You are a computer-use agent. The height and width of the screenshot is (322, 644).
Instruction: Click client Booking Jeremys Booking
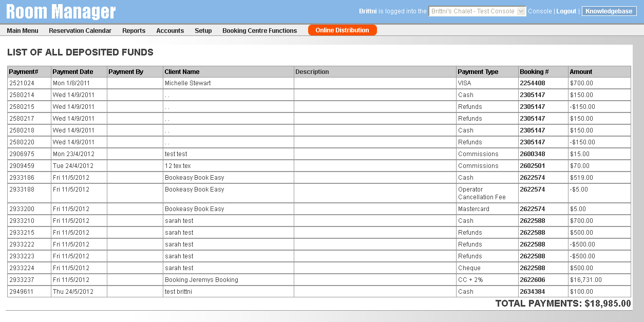(x=201, y=280)
